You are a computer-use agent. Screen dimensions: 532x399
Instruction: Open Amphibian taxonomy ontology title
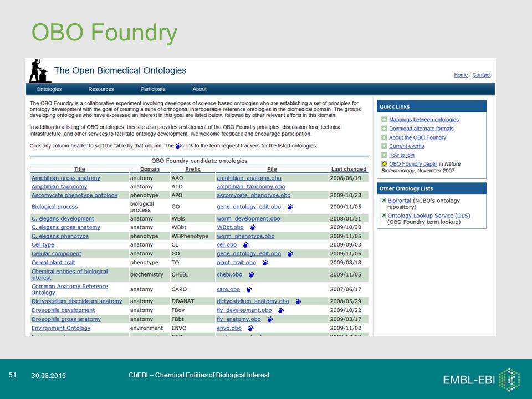pos(59,187)
